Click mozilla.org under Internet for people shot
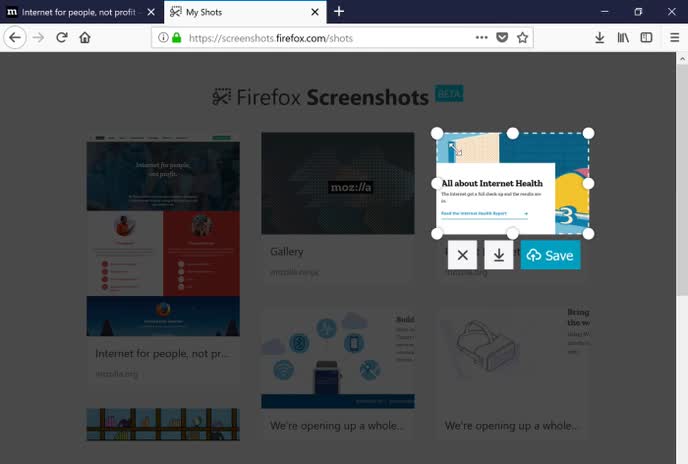 [117, 374]
